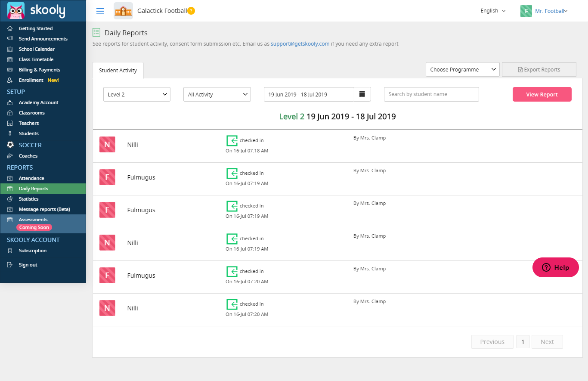Click Sign out in the sidebar
This screenshot has height=381, width=588.
coord(28,265)
